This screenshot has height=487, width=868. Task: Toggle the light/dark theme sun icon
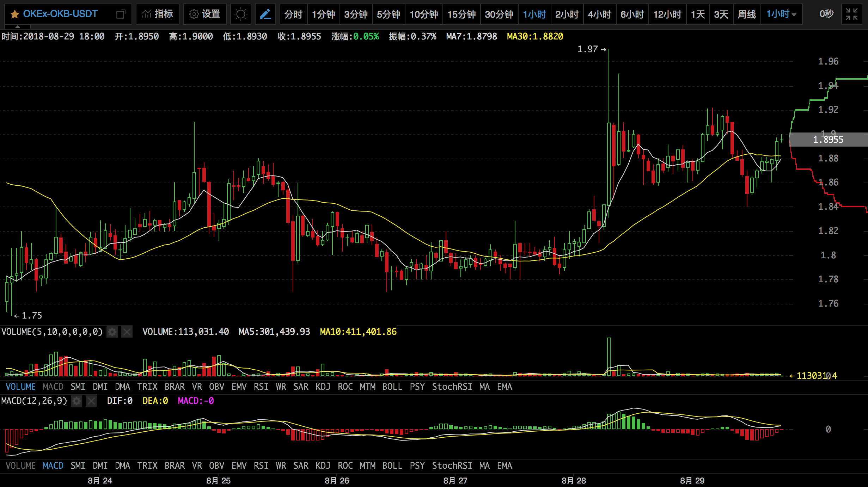[241, 14]
